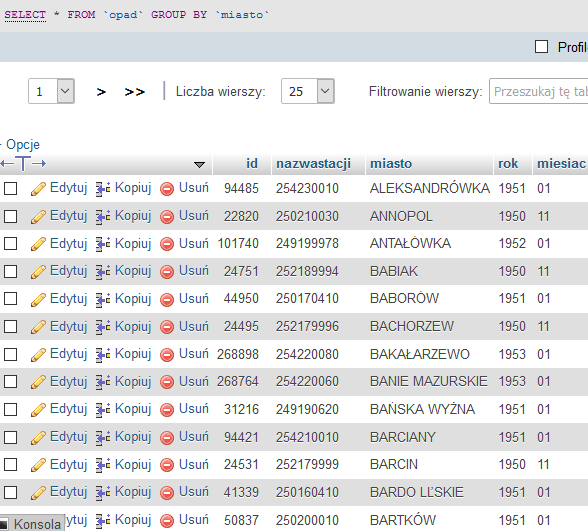This screenshot has width=588, height=531.
Task: Click the BARDO ŚLĄSKIE row checkbox
Action: 10,492
